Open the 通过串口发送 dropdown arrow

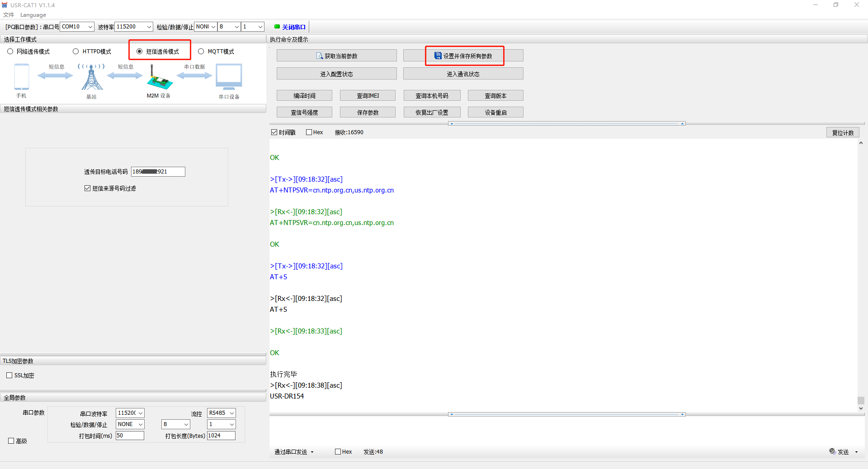point(312,452)
